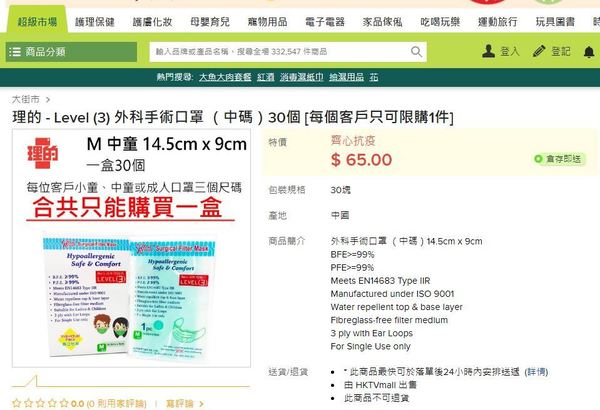The height and width of the screenshot is (410, 600).
Task: Click the register pencil icon
Action: tap(539, 51)
